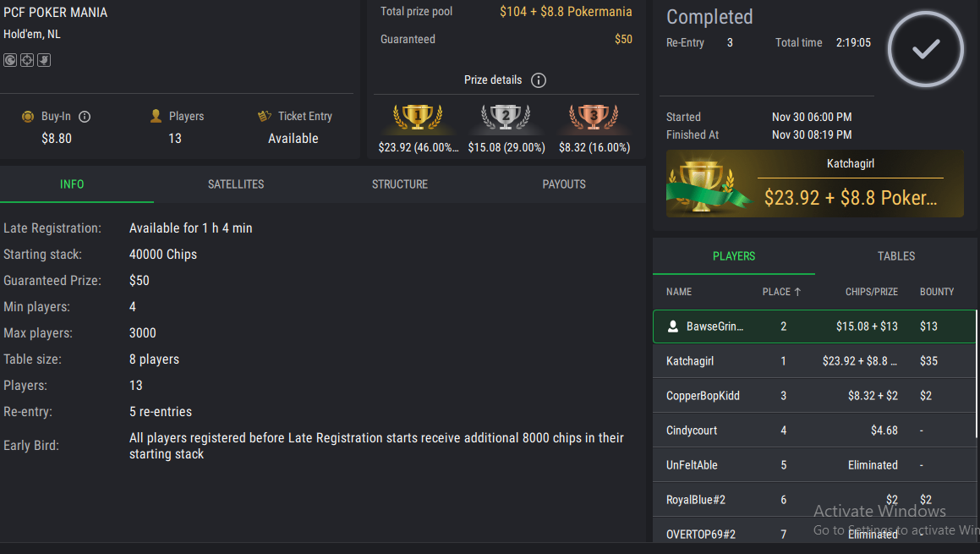Click the Katchagirl winner banner
This screenshot has width=980, height=554.
point(814,184)
